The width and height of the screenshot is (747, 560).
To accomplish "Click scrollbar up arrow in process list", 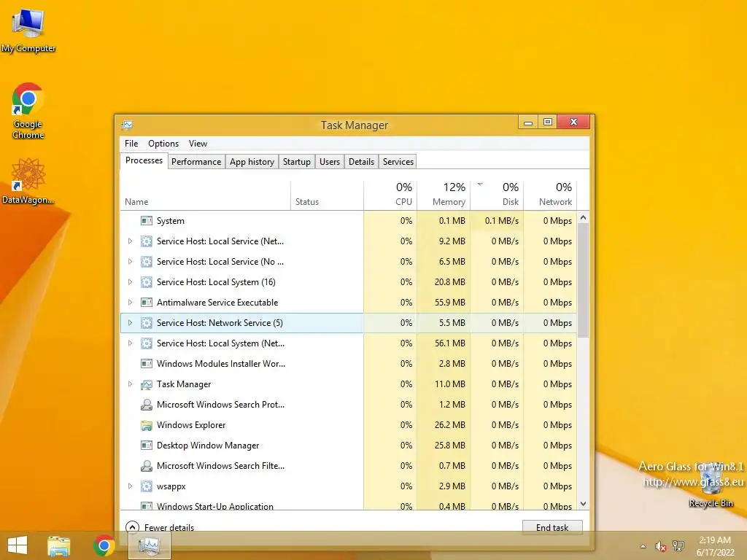I will point(583,217).
